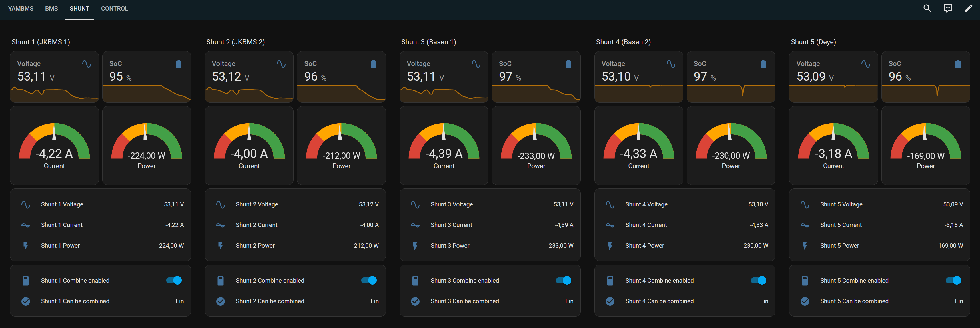Switch to the YAMBMS tab

click(21, 8)
